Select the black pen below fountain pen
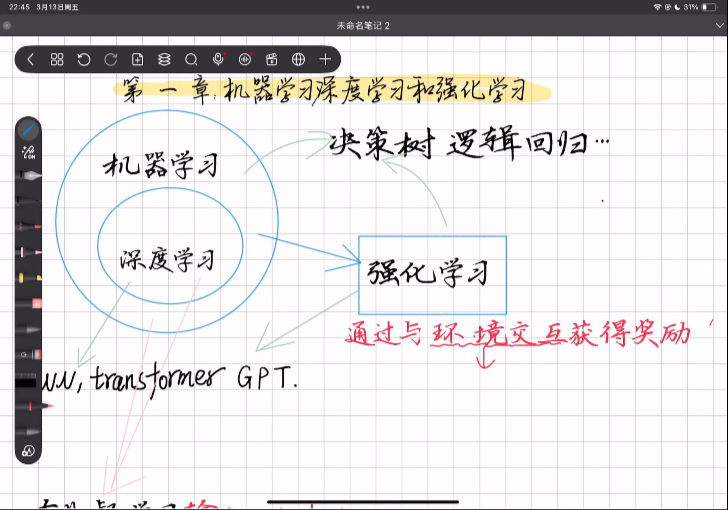This screenshot has width=728, height=510. point(28,201)
